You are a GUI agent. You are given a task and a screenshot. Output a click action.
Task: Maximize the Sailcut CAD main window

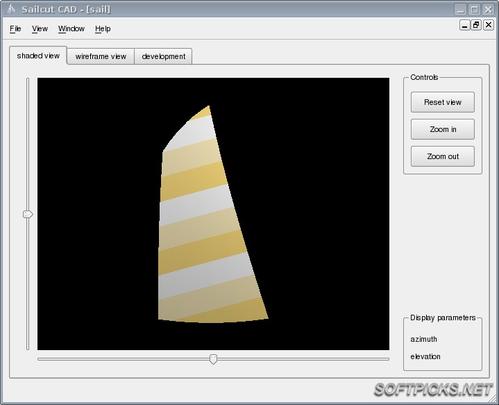[475, 9]
